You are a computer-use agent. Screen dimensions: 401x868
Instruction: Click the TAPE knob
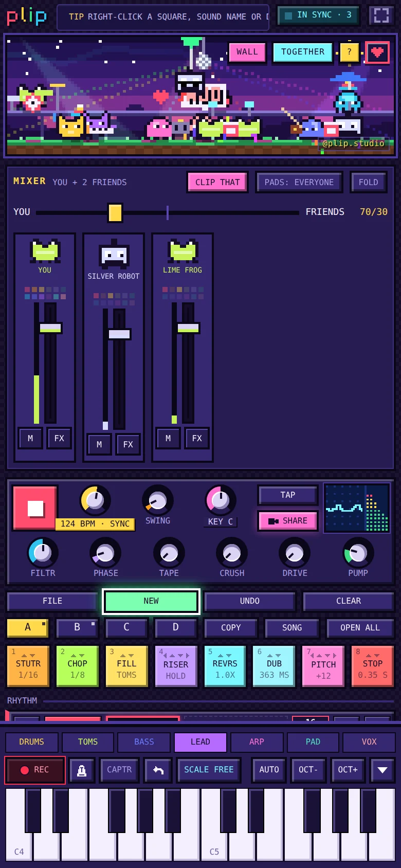point(169,553)
